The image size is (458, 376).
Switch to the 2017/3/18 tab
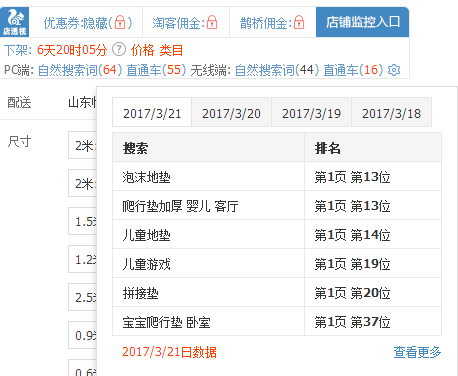pos(391,112)
